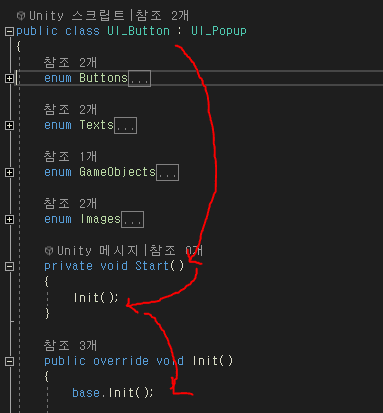The height and width of the screenshot is (413, 383).
Task: Click the Init() call inside Start
Action: (x=96, y=297)
